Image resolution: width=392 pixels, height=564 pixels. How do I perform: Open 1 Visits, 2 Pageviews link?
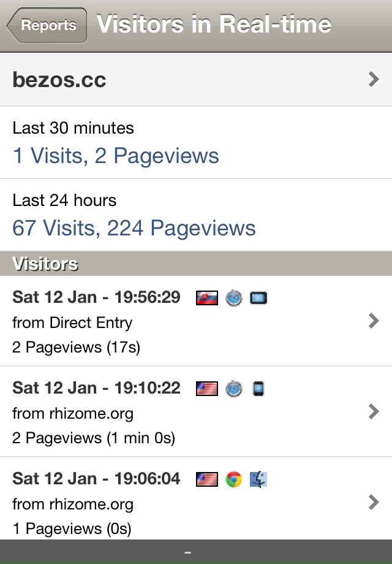click(x=116, y=156)
